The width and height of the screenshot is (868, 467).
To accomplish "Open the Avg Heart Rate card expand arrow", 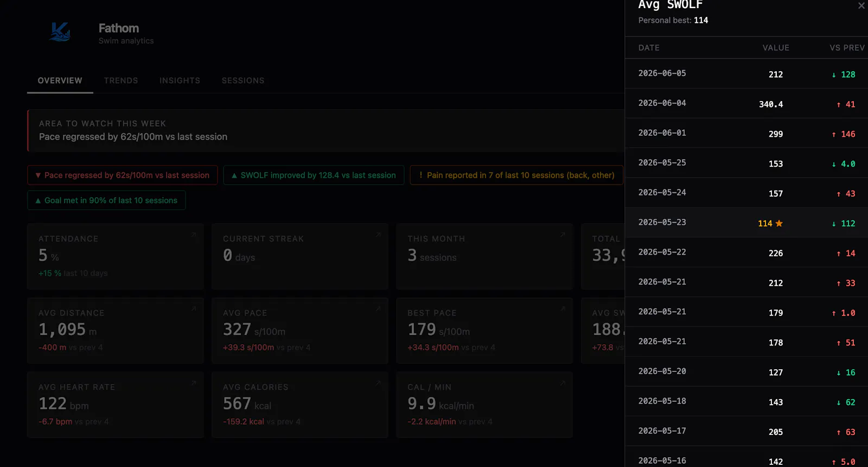I will click(x=194, y=383).
